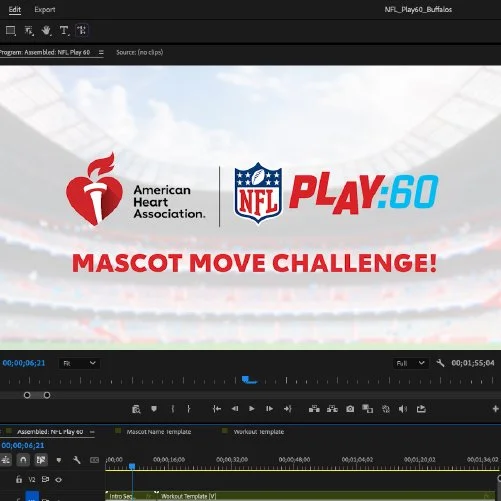Select the highlighted tool after the Type tool
Viewport: 501px width, 501px height.
[x=82, y=30]
